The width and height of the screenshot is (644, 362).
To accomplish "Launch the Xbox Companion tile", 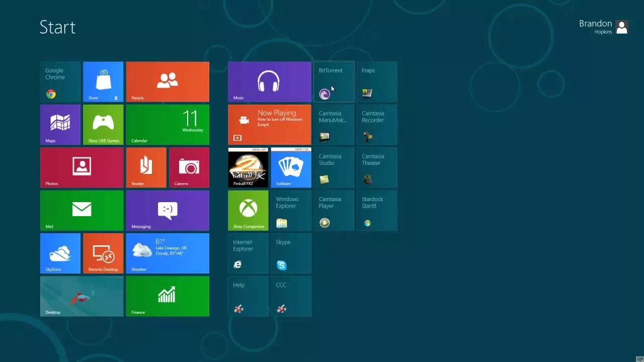I will pyautogui.click(x=248, y=211).
